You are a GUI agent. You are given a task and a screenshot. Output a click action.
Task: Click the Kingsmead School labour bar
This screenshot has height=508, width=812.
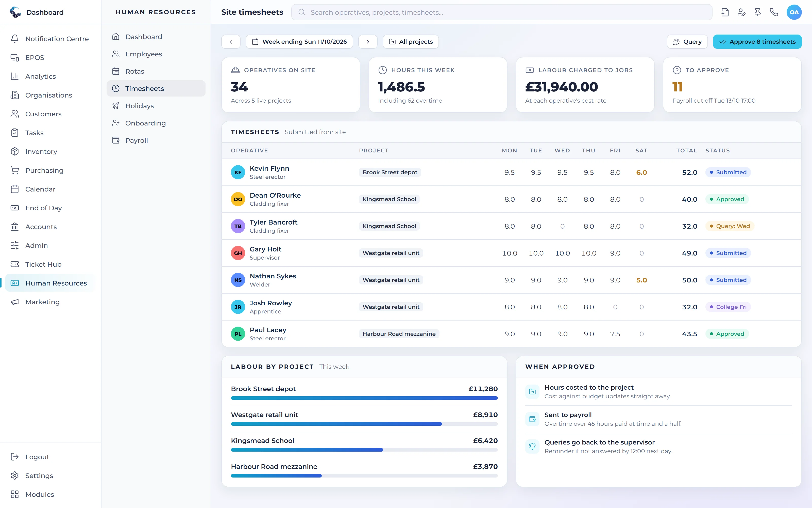pyautogui.click(x=364, y=450)
